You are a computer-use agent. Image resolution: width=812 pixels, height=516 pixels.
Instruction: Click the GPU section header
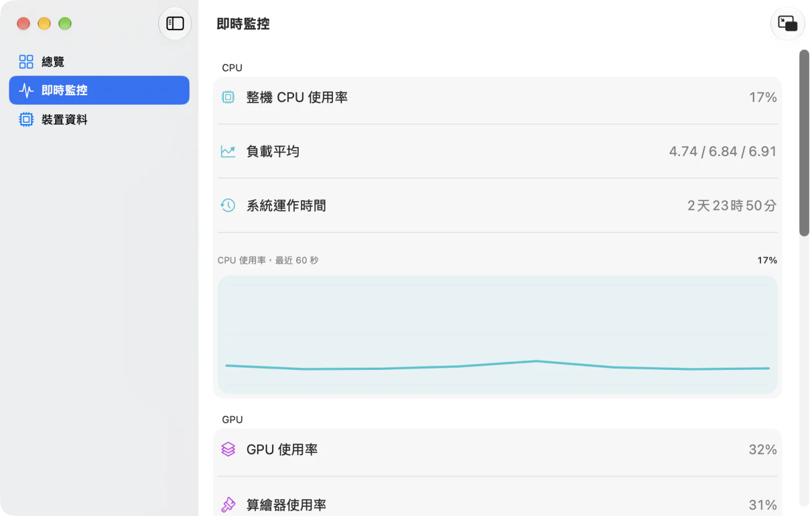coord(233,420)
